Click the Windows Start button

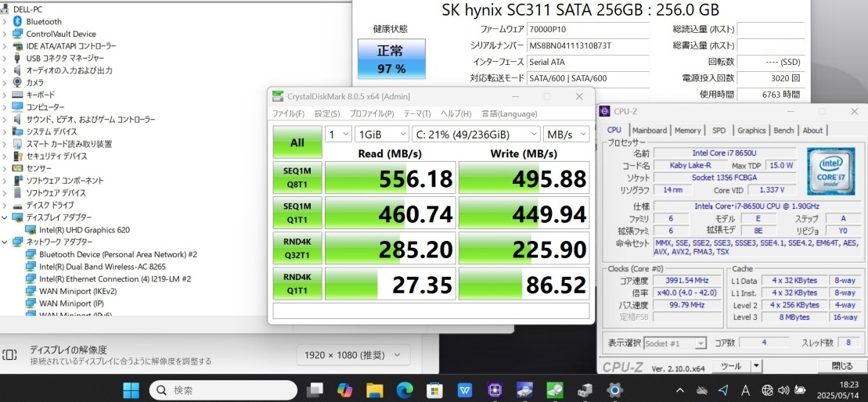click(131, 389)
